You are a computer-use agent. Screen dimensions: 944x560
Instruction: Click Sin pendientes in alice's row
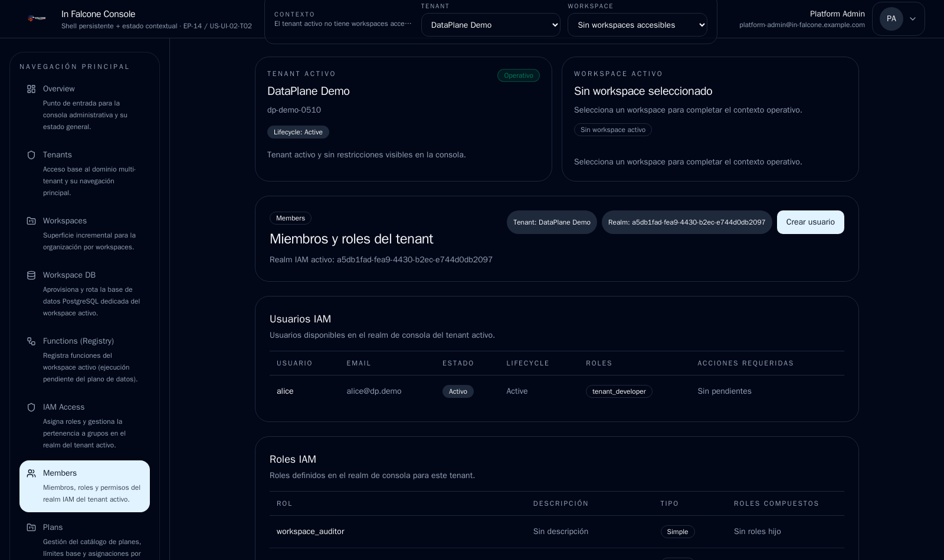[725, 391]
